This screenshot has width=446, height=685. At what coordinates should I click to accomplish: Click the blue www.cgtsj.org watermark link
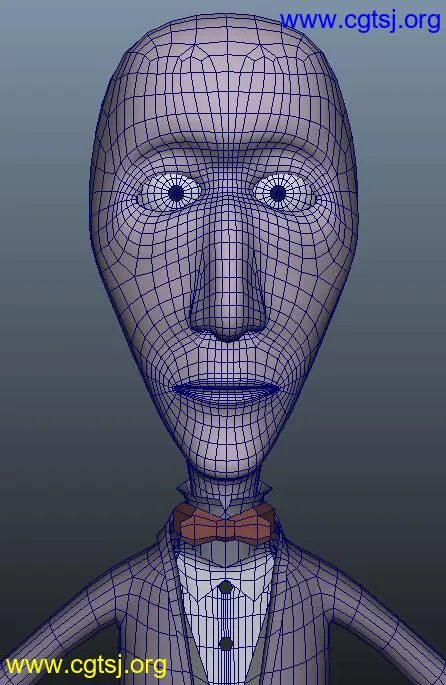(x=360, y=21)
